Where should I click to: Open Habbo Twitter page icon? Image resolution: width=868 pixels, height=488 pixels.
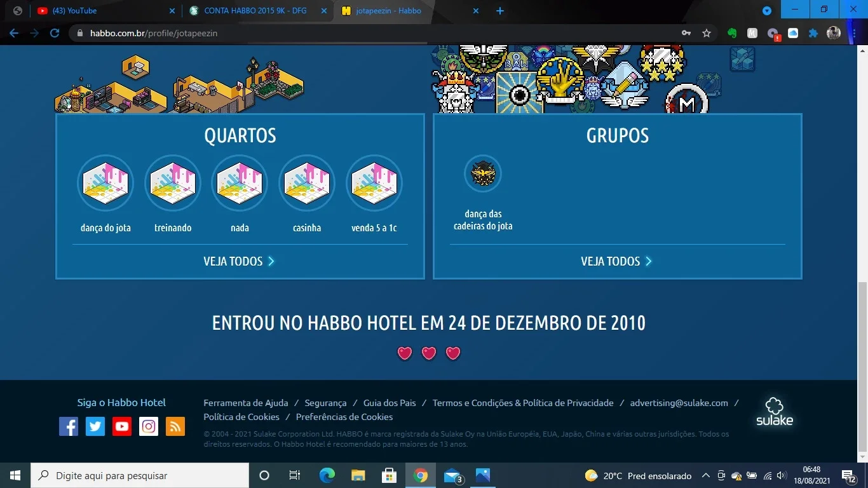(95, 426)
